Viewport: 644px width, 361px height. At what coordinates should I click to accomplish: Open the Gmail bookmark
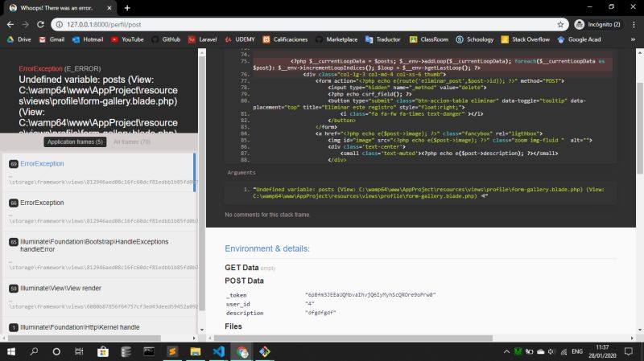[x=52, y=39]
